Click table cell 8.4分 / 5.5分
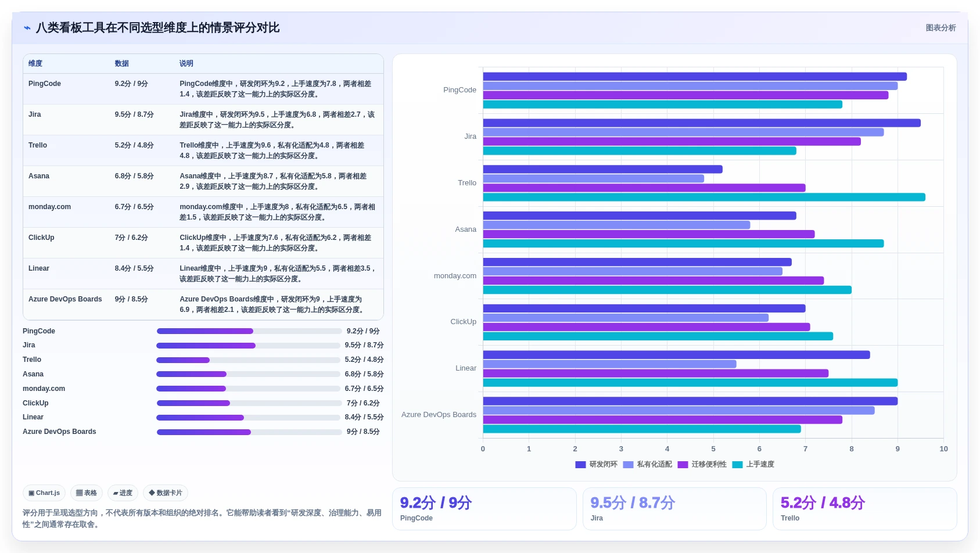This screenshot has width=980, height=553. tap(134, 268)
